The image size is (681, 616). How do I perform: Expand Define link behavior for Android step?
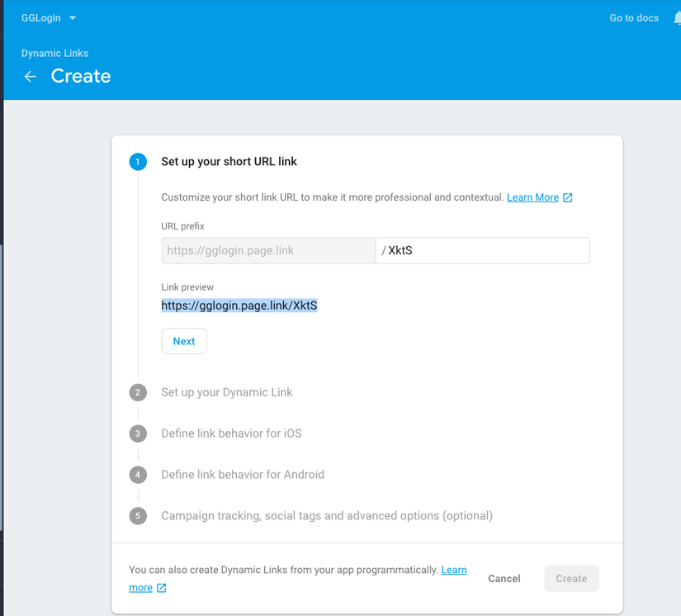(243, 475)
